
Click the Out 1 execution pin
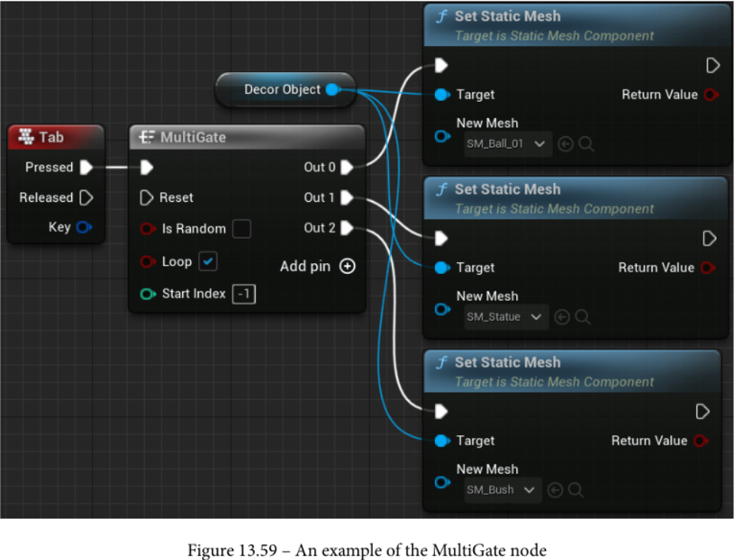[347, 197]
